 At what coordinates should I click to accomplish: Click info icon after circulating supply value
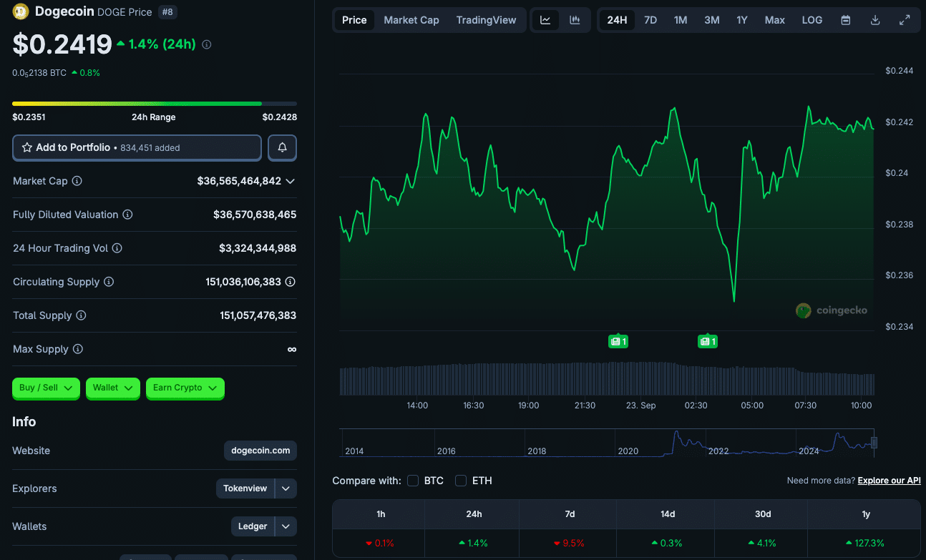click(291, 282)
